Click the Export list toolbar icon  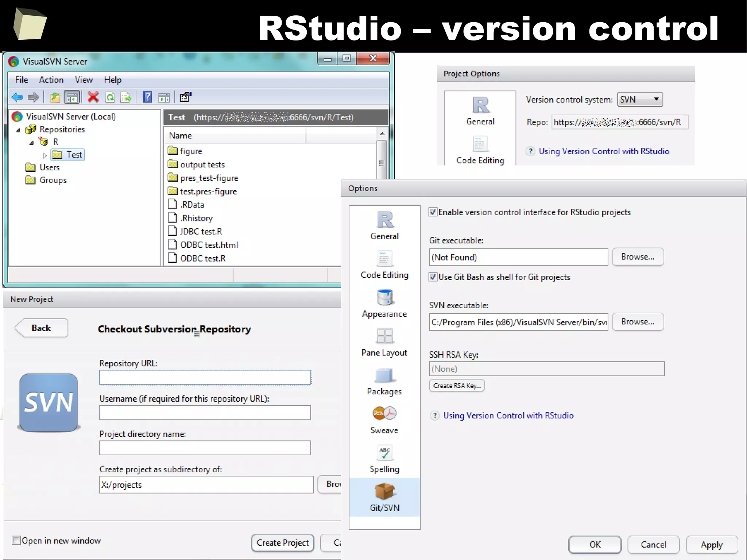pos(126,97)
